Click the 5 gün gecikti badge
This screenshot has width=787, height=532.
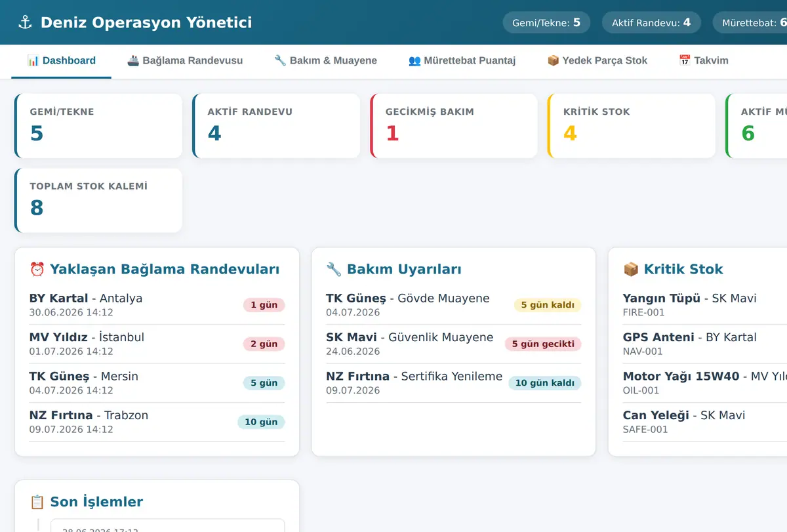(543, 344)
